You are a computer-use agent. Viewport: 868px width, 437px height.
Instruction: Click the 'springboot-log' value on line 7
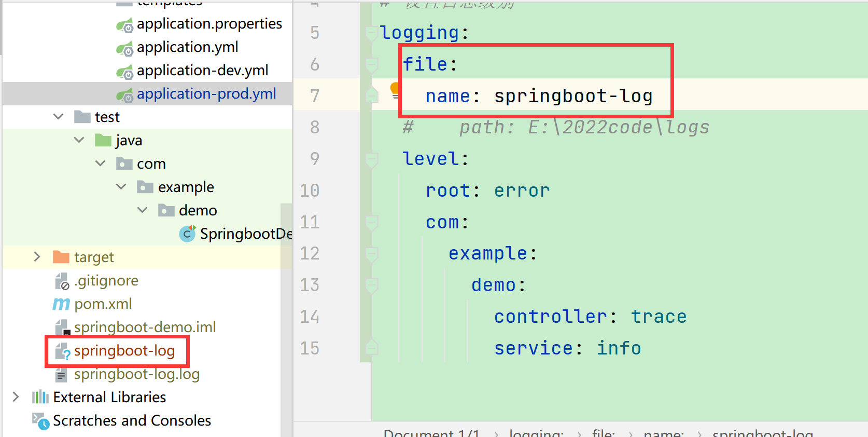coord(573,97)
